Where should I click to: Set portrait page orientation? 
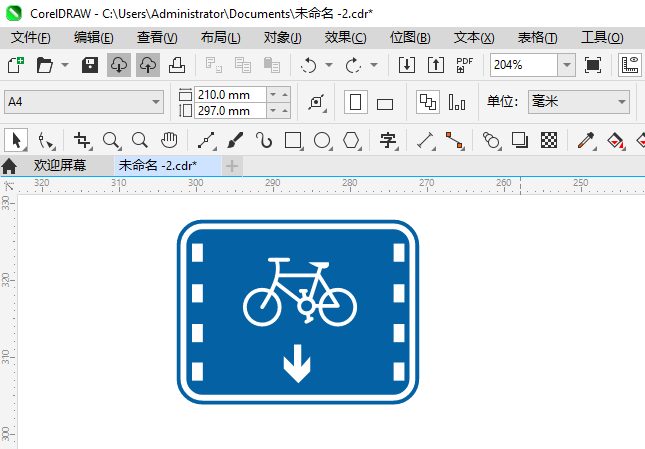click(x=356, y=102)
